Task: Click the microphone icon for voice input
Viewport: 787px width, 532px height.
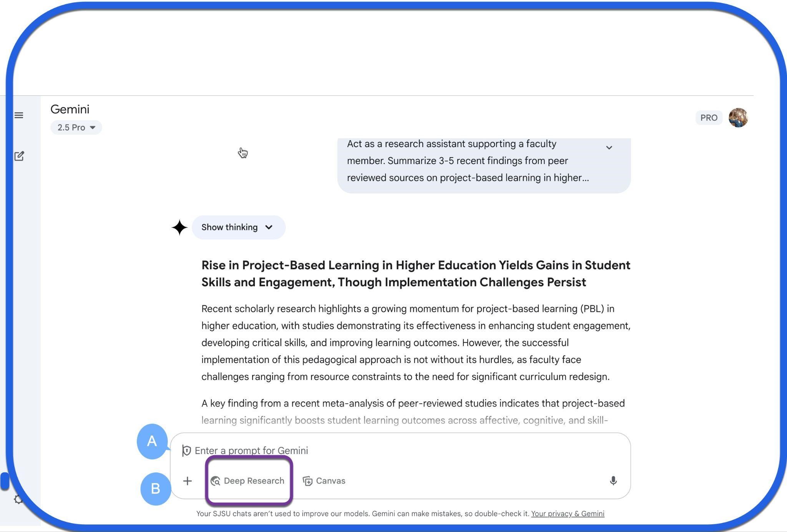Action: (613, 481)
